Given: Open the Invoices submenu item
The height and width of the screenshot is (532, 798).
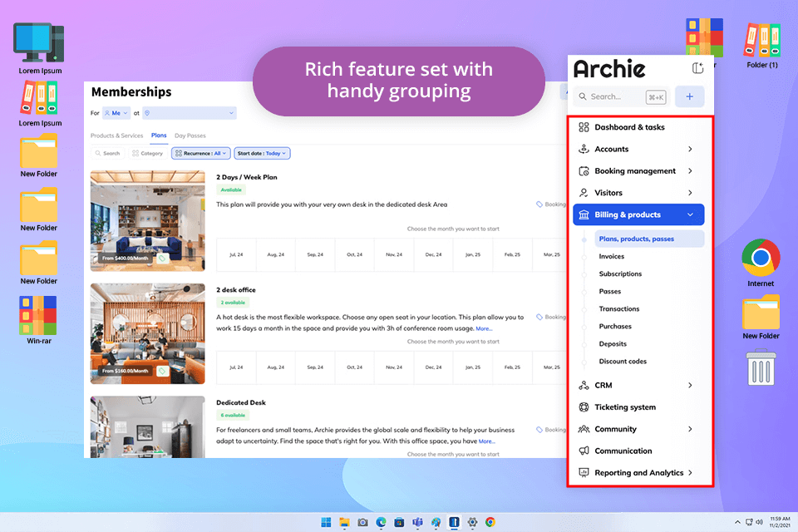Looking at the screenshot, I should point(611,257).
